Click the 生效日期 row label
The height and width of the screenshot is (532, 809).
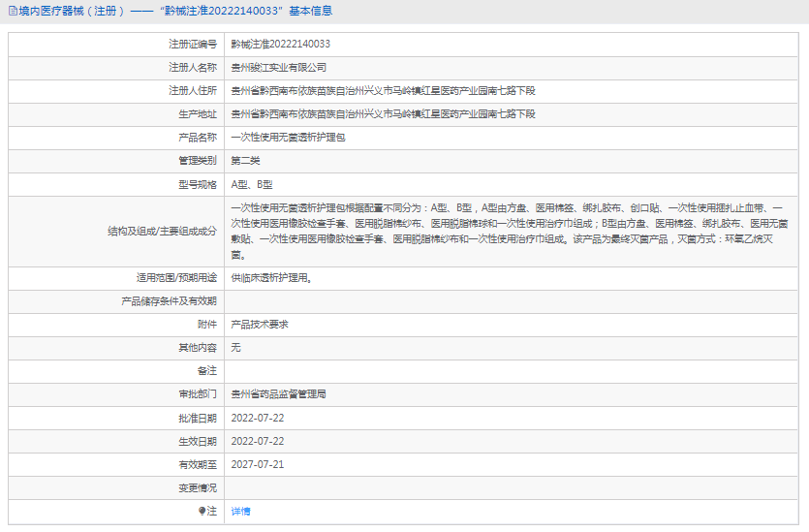[197, 441]
